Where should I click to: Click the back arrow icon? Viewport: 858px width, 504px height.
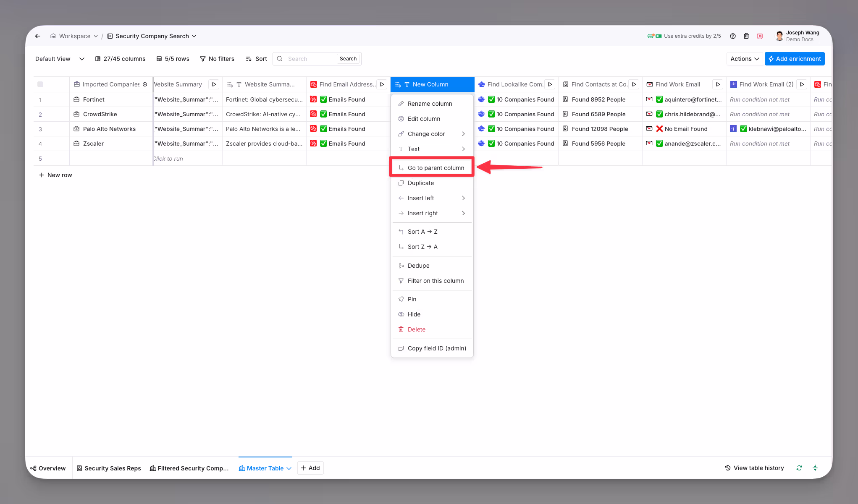click(x=38, y=36)
